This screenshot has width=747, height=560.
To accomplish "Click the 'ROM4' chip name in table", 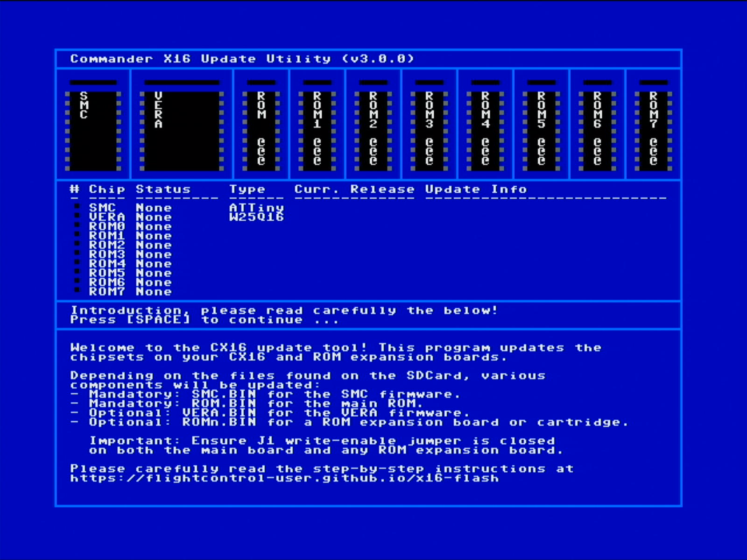I will point(107,264).
